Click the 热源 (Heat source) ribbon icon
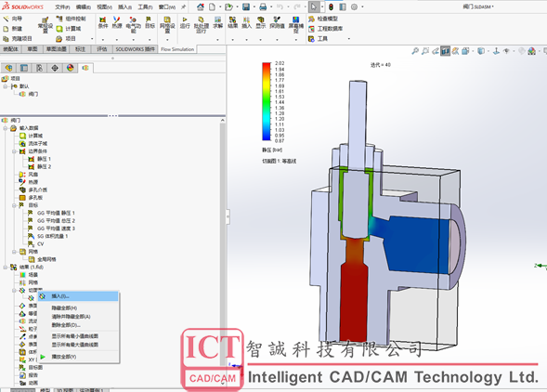Screen dimensions: 547x392 (116, 22)
